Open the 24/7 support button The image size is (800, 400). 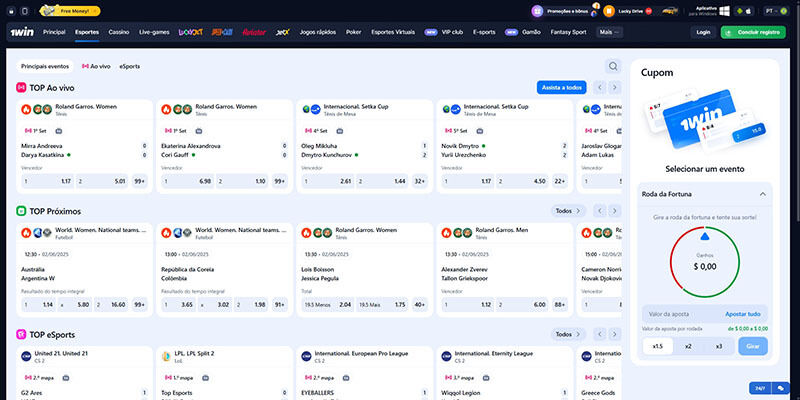[x=760, y=388]
